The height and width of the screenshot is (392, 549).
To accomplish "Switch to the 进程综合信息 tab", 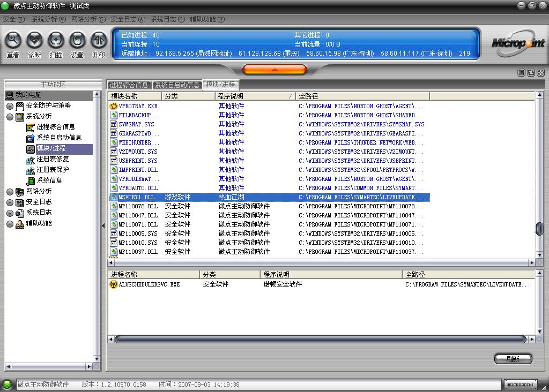I will point(129,85).
